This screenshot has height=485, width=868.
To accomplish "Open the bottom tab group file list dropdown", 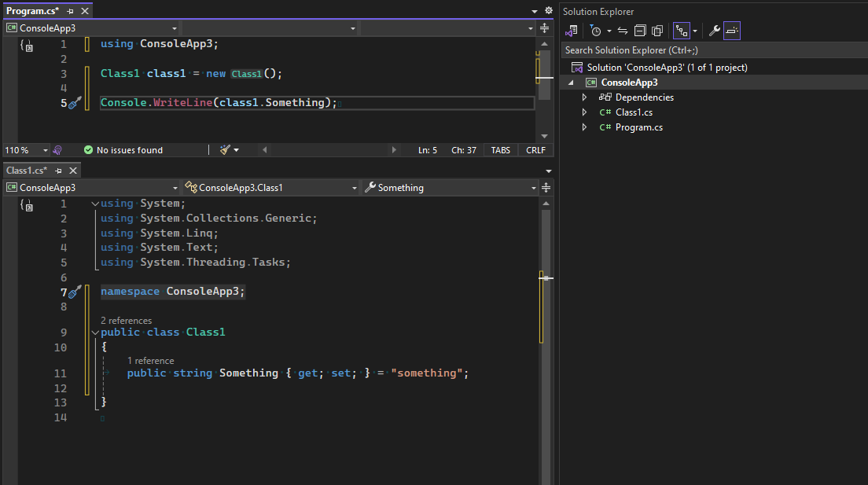I will [x=549, y=171].
